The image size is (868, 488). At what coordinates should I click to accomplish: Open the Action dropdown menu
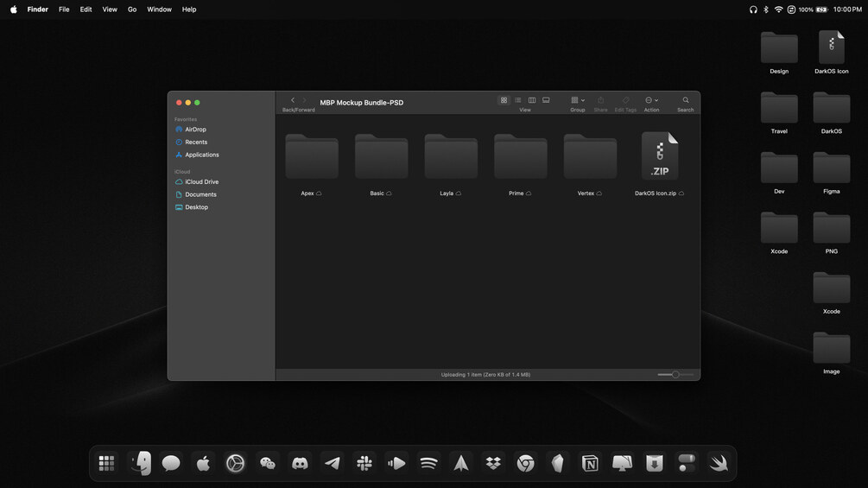(651, 100)
